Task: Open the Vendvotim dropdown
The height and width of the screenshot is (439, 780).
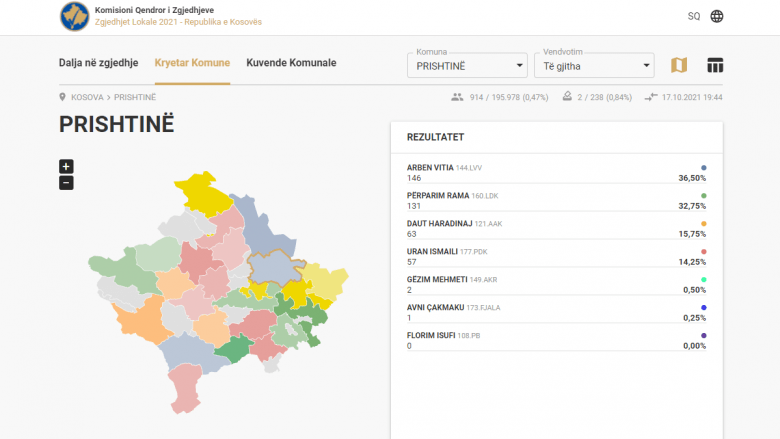Action: tap(594, 65)
